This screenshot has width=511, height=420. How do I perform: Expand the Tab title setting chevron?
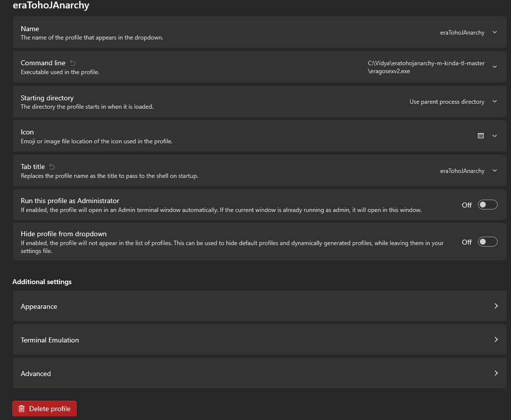click(x=495, y=170)
